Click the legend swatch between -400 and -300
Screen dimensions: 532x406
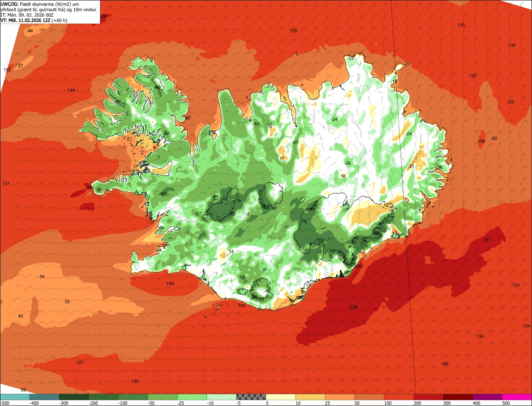pos(44,397)
